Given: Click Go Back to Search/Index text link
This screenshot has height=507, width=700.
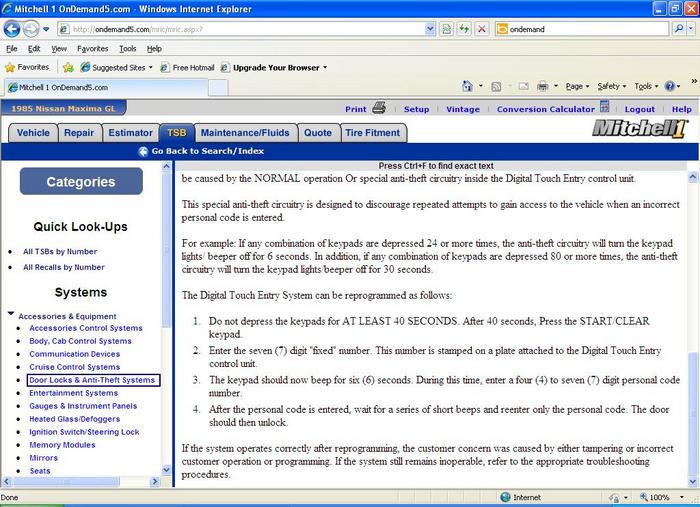Looking at the screenshot, I should [x=208, y=151].
